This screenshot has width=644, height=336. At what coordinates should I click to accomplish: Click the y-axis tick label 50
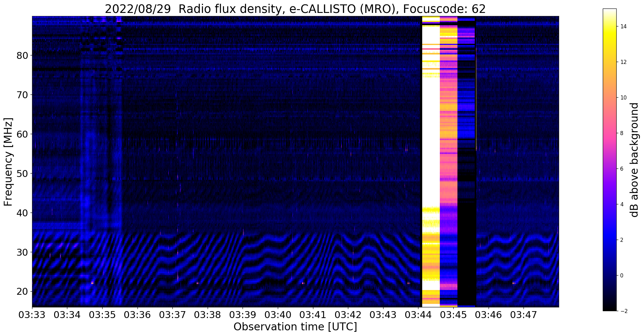tap(22, 174)
